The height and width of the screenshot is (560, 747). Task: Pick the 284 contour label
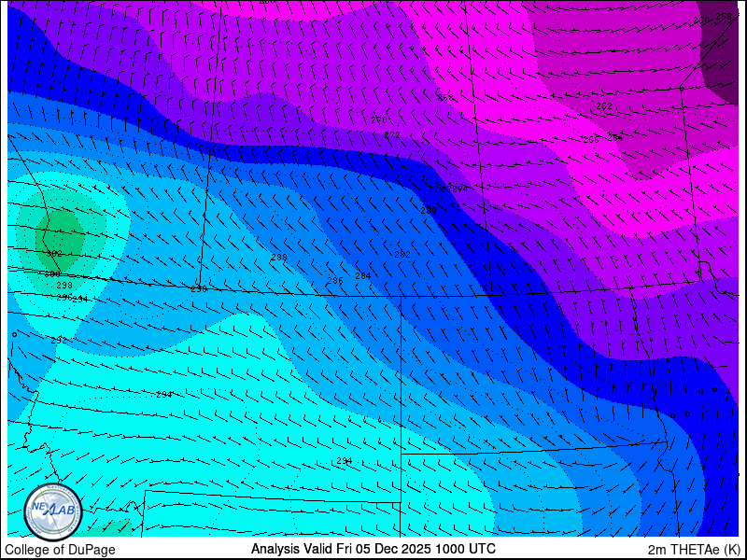coord(362,275)
